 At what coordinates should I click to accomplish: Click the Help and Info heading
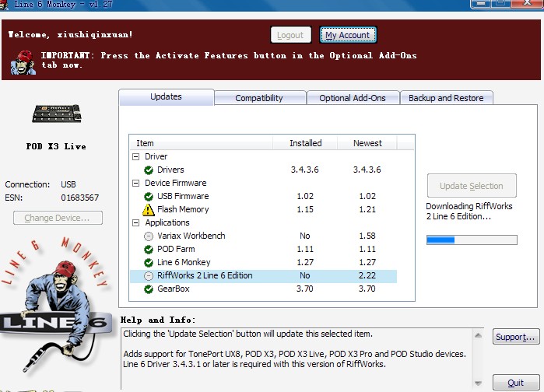click(158, 320)
